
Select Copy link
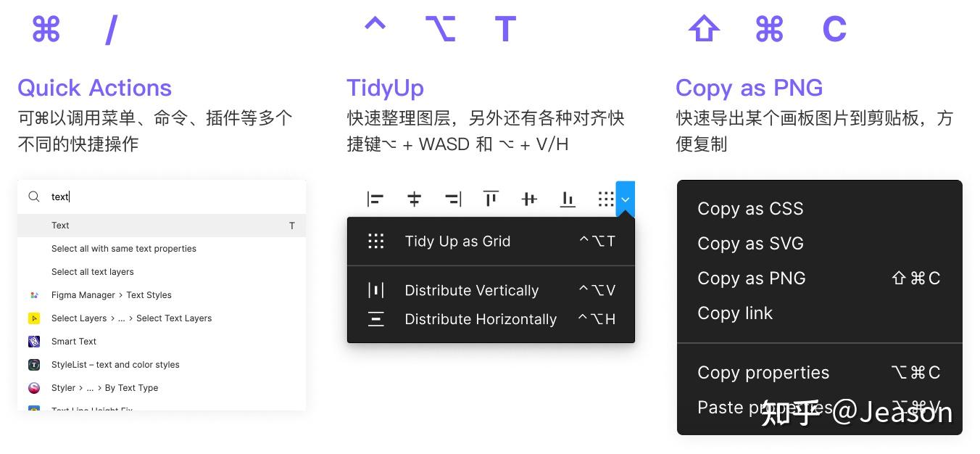pos(819,313)
